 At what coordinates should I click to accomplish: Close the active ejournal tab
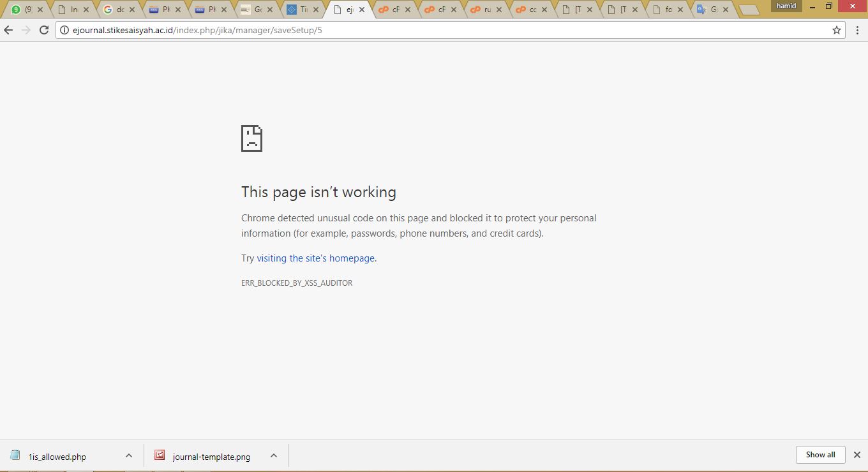click(362, 10)
